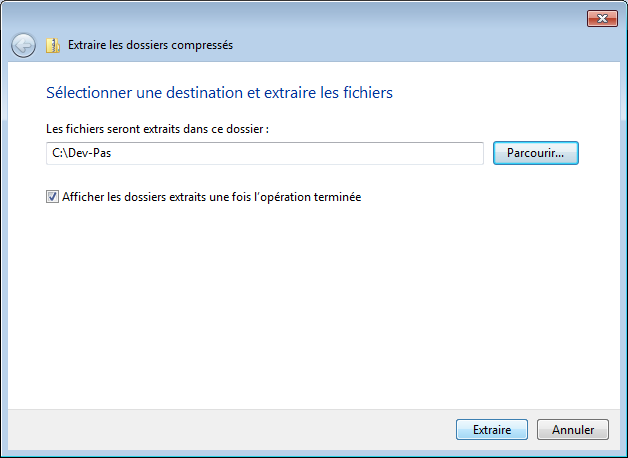Click the words "extraire les fichiers" in the heading
The width and height of the screenshot is (628, 458).
click(334, 93)
